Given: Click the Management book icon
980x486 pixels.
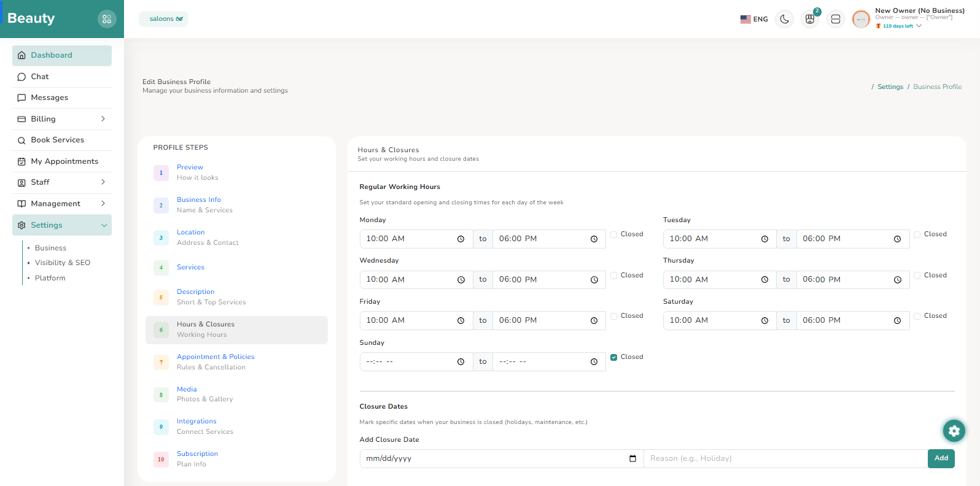Looking at the screenshot, I should 21,204.
